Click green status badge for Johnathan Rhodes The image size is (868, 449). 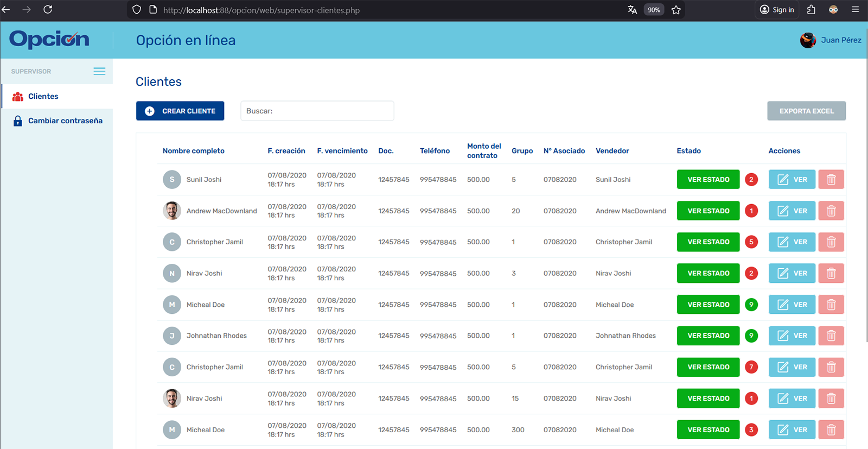(751, 336)
